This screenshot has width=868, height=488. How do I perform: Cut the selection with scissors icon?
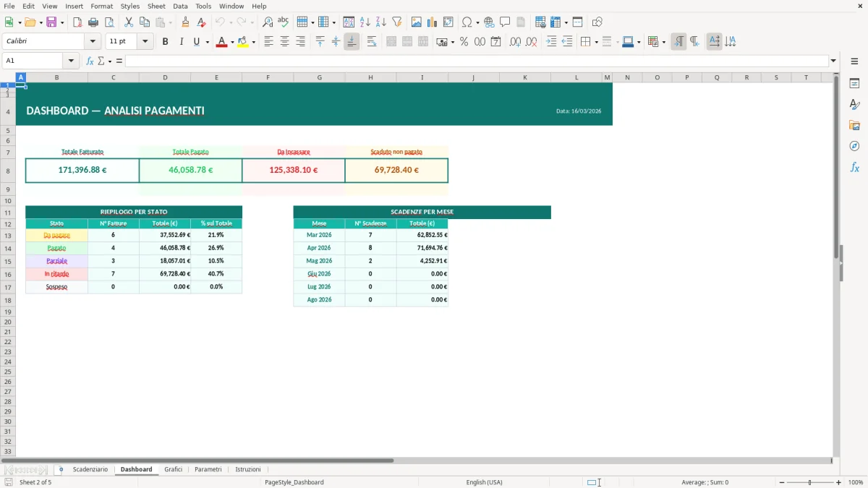point(128,22)
